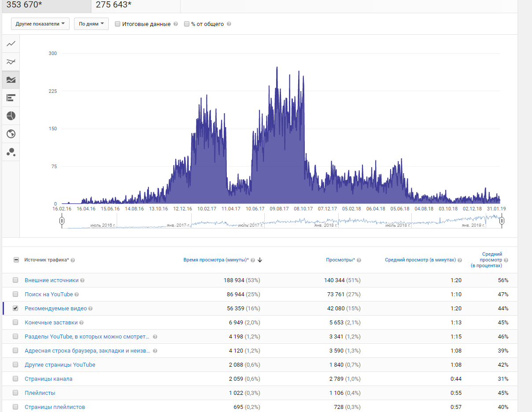Open the Другие показатели dropdown
532x412 pixels.
point(40,24)
